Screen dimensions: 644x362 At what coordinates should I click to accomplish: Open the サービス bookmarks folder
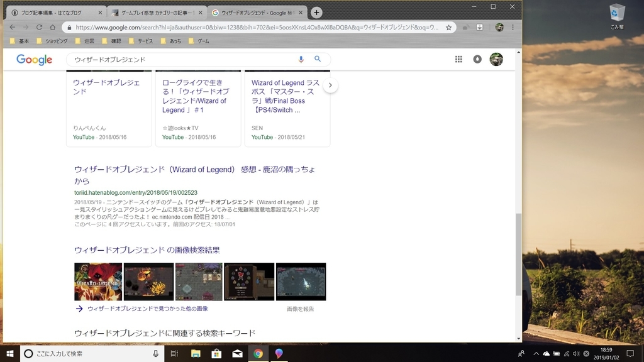tap(141, 41)
